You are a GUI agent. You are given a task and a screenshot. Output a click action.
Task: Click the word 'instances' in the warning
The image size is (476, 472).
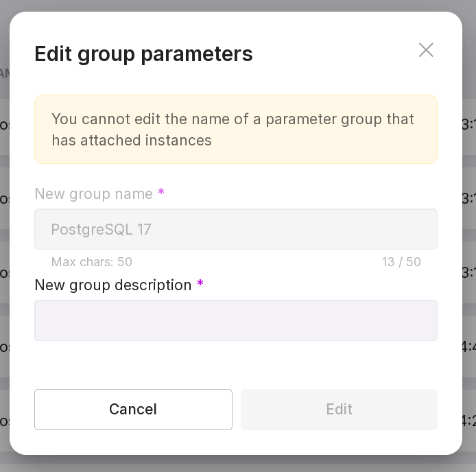point(181,141)
